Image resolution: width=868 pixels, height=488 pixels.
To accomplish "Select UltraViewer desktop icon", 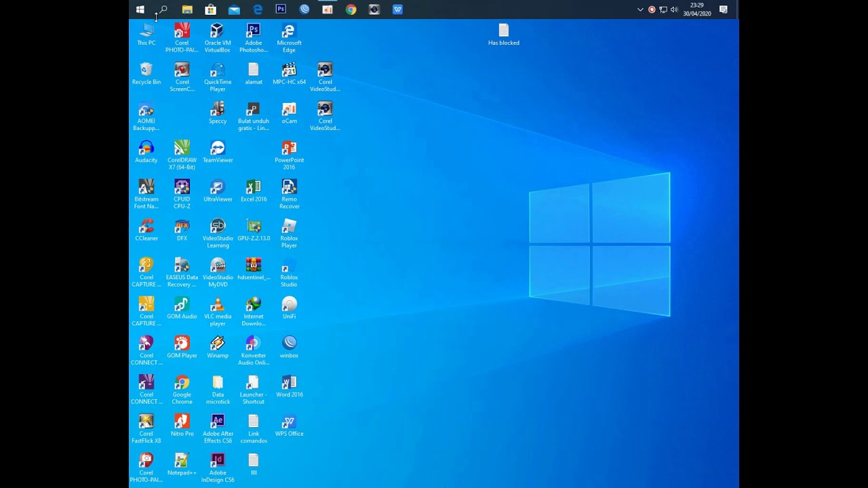I will click(x=218, y=191).
